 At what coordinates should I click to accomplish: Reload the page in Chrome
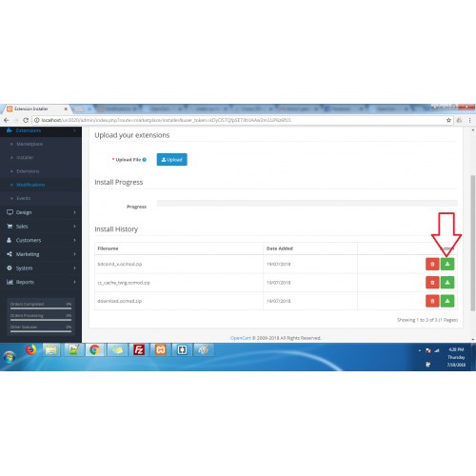(x=26, y=120)
